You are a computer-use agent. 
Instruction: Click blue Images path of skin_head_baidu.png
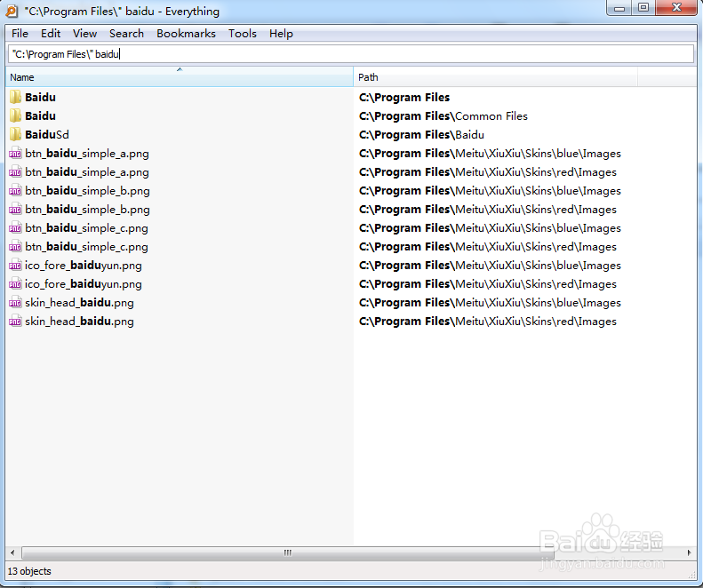tap(490, 303)
